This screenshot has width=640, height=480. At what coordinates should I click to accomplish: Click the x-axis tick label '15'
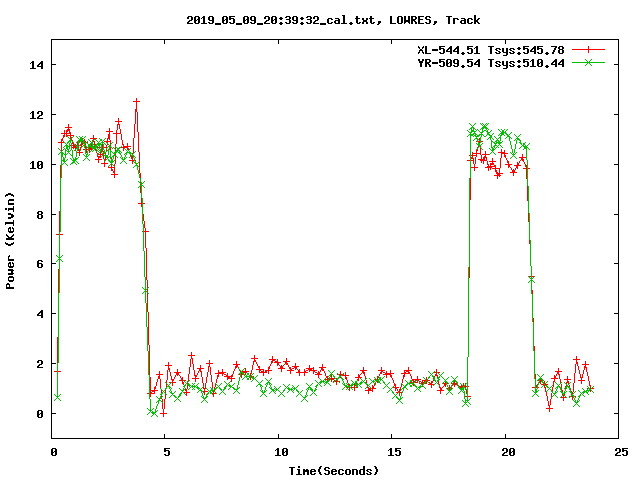tap(394, 452)
